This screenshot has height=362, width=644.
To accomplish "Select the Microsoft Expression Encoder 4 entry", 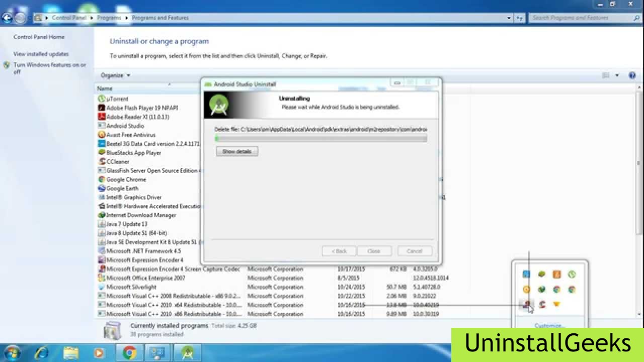I will point(144,260).
